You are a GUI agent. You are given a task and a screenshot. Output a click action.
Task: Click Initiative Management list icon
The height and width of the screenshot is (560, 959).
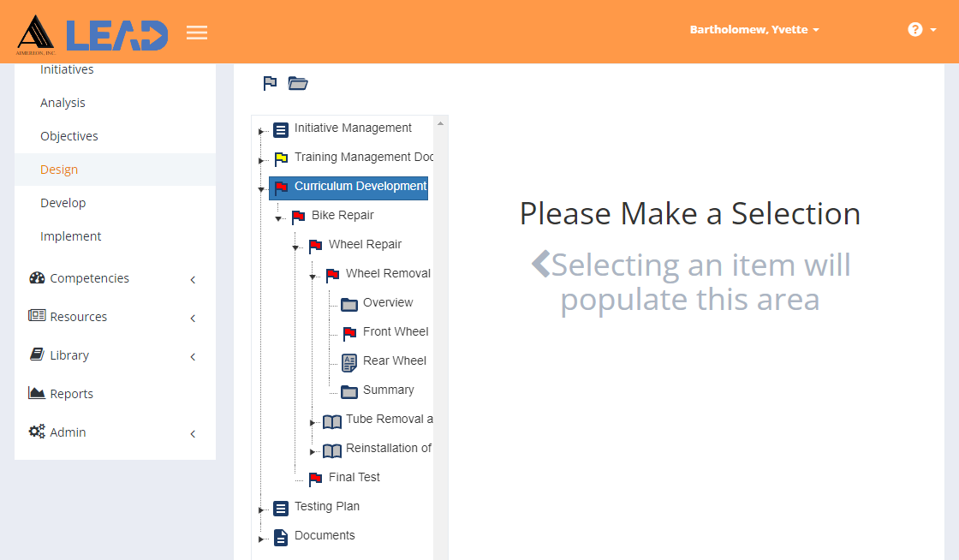[x=281, y=129]
